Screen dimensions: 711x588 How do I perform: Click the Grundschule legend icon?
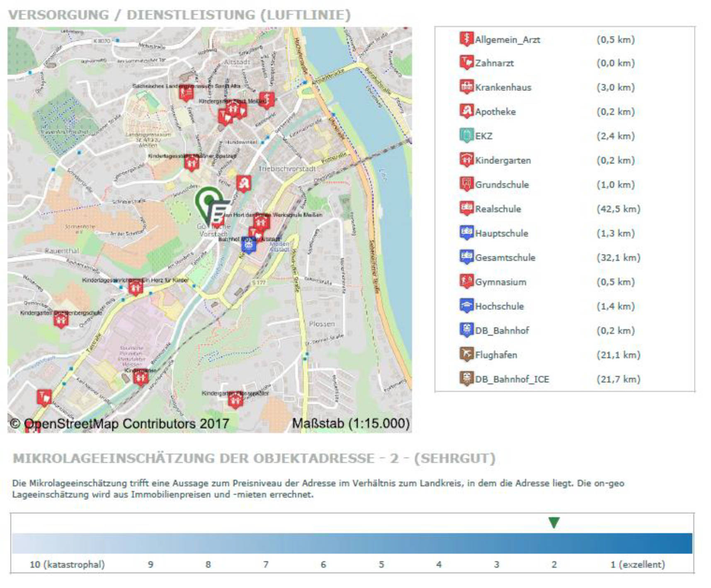point(466,184)
